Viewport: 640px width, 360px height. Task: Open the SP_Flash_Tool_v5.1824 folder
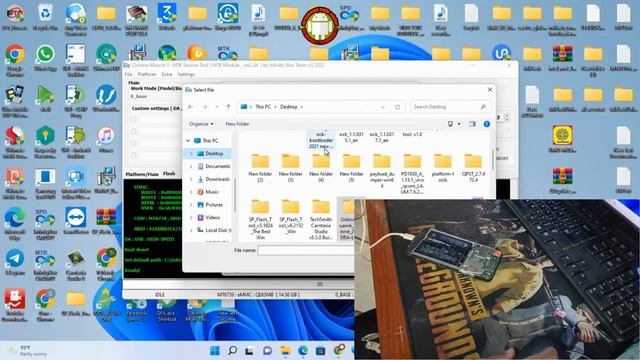[x=260, y=219]
